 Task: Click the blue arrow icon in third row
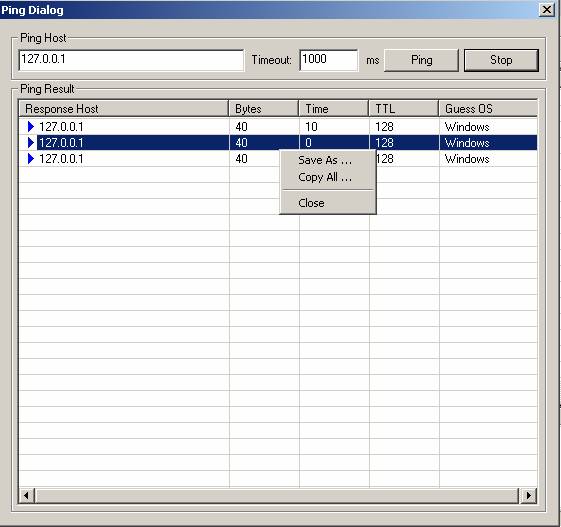pyautogui.click(x=31, y=158)
